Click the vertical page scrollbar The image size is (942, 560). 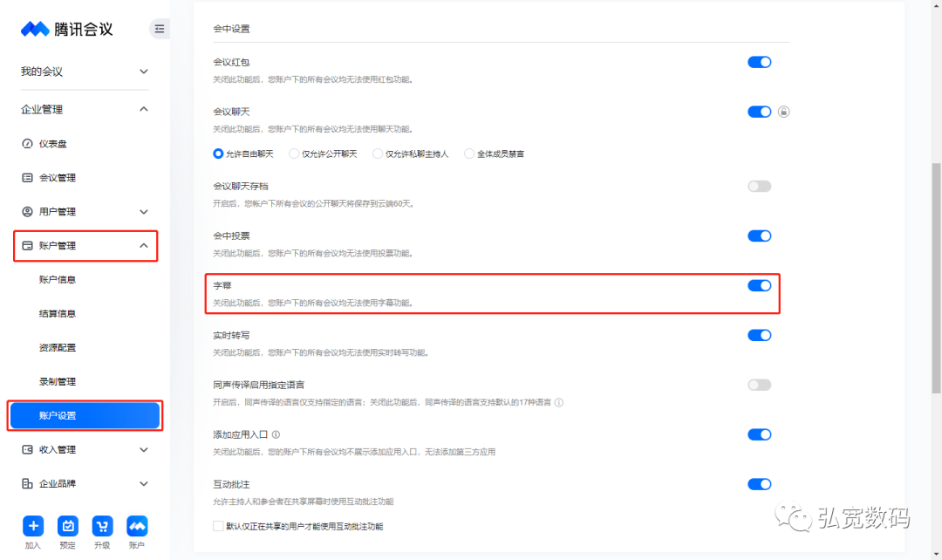(936, 279)
